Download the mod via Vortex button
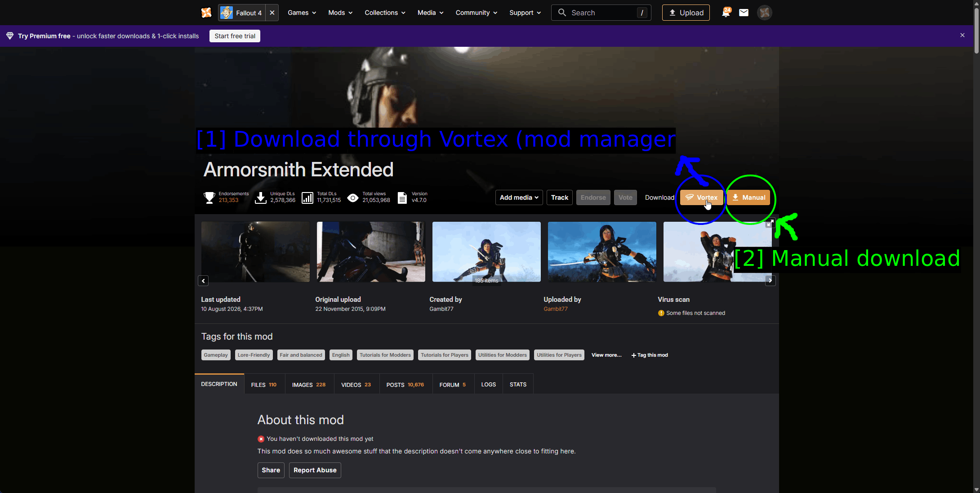 (x=701, y=197)
